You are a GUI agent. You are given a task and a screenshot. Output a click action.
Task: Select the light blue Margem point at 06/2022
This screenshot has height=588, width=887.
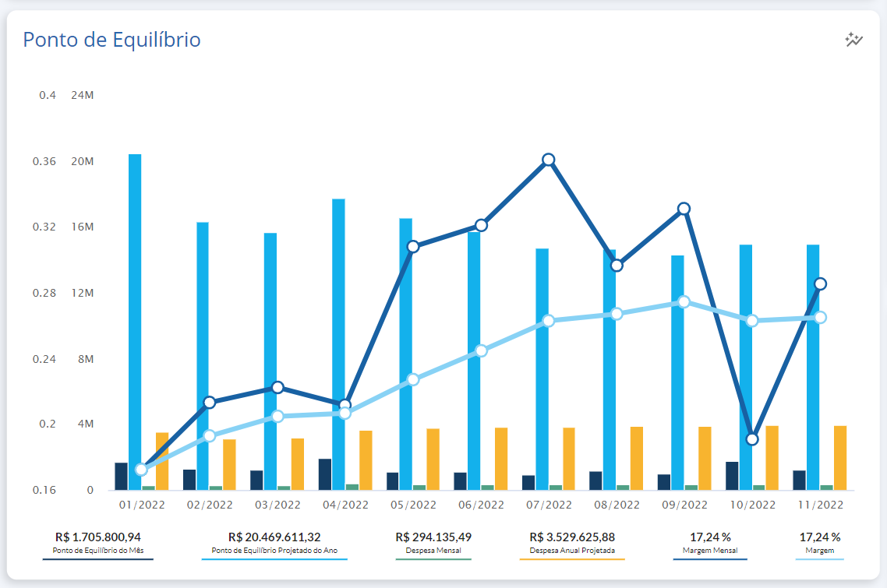(x=481, y=350)
